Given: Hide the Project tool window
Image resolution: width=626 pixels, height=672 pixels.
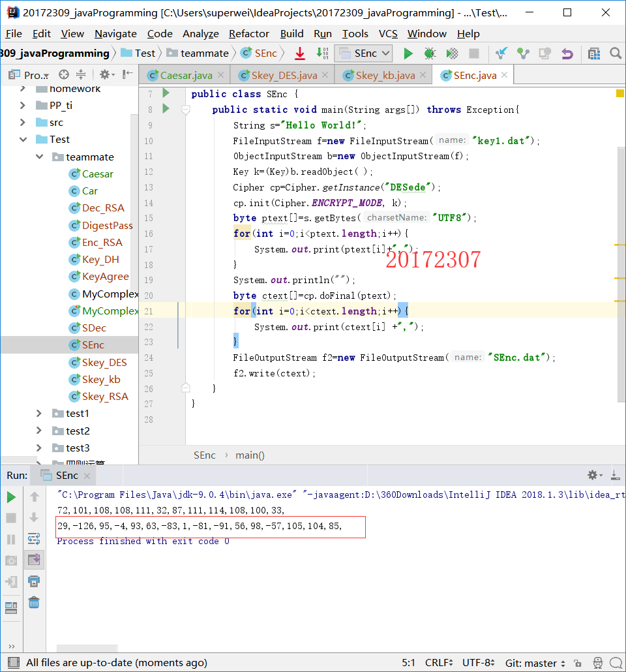Looking at the screenshot, I should (127, 74).
